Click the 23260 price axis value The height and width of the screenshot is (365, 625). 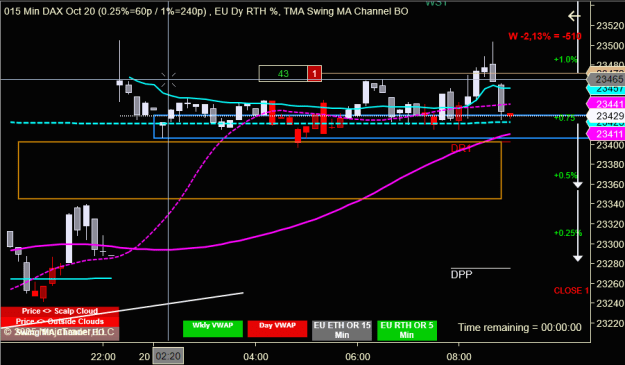[610, 284]
